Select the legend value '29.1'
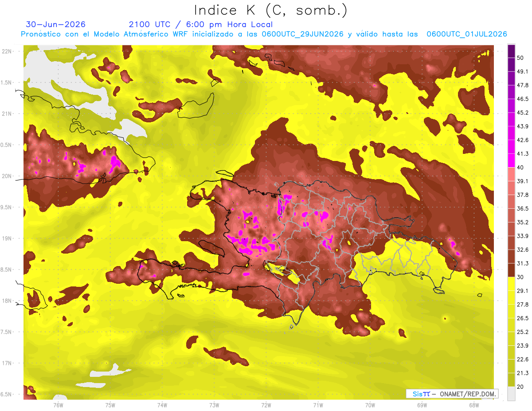Screen dimensions: 532x411 tap(523, 291)
